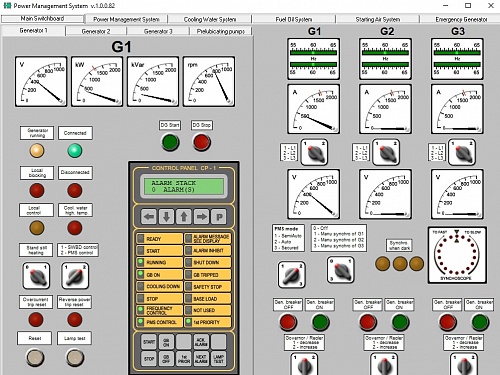Screen dimensions: 500x375
Task: Click GB ON key on keypad
Action: point(166,342)
